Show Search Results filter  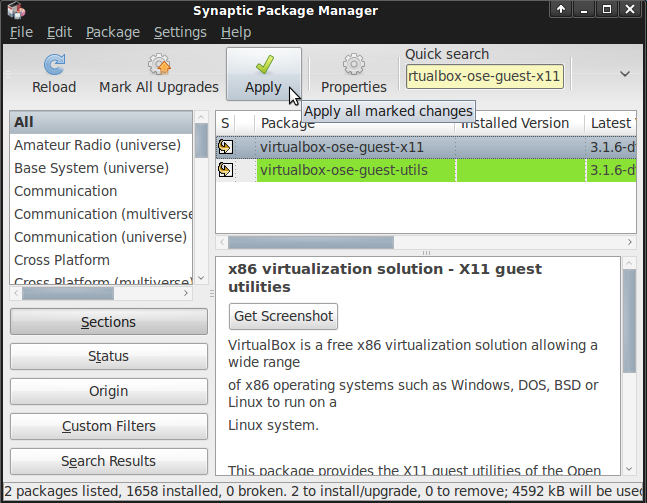pos(108,461)
